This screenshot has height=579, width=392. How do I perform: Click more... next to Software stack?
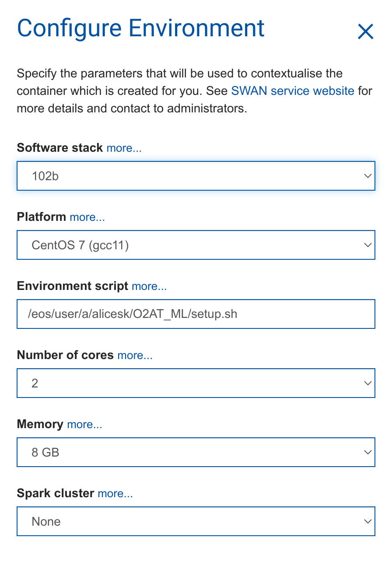[124, 148]
